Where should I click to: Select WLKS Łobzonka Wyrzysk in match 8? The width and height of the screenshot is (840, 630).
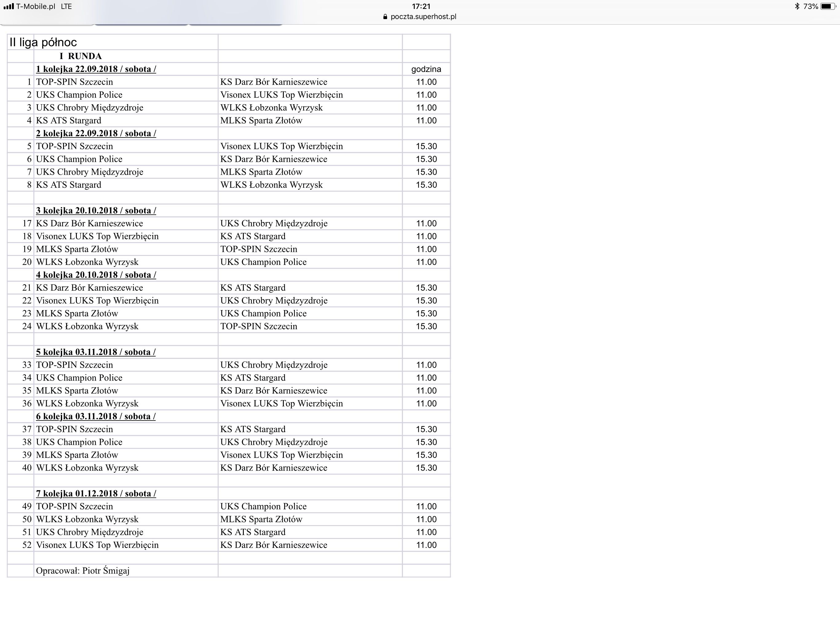pyautogui.click(x=271, y=185)
